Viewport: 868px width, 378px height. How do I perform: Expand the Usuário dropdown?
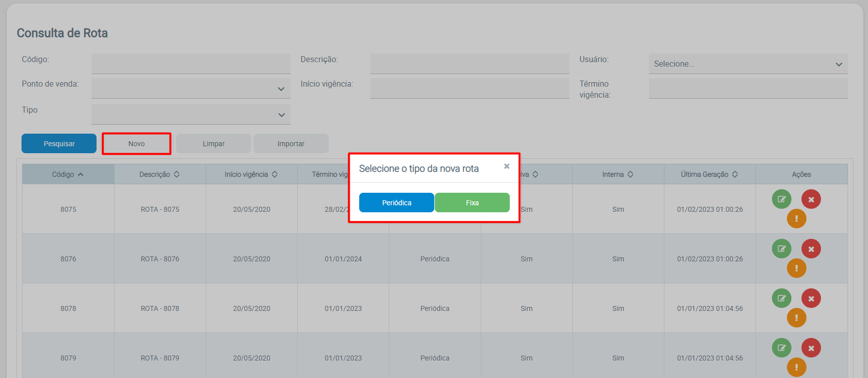pyautogui.click(x=748, y=64)
